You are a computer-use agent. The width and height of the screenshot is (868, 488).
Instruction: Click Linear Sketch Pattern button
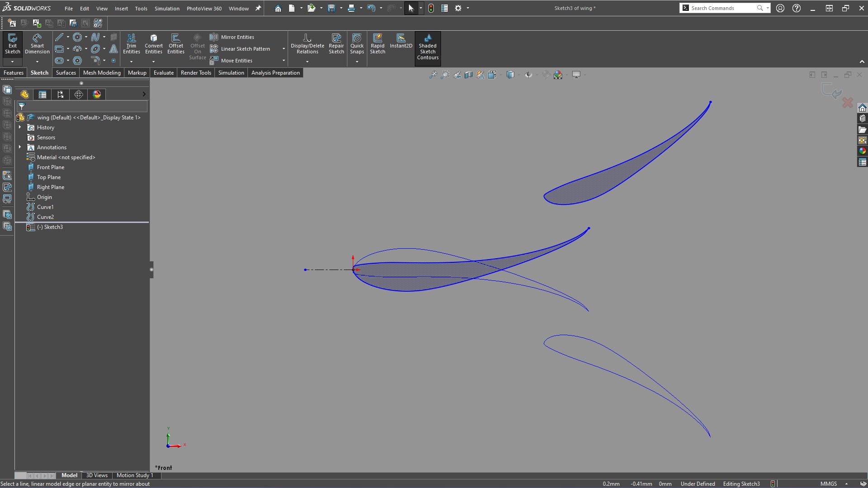(240, 49)
